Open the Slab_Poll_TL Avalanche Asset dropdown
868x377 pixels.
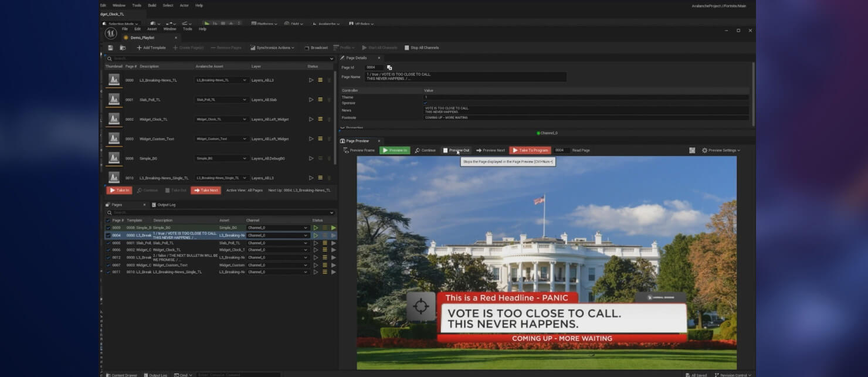click(x=221, y=100)
